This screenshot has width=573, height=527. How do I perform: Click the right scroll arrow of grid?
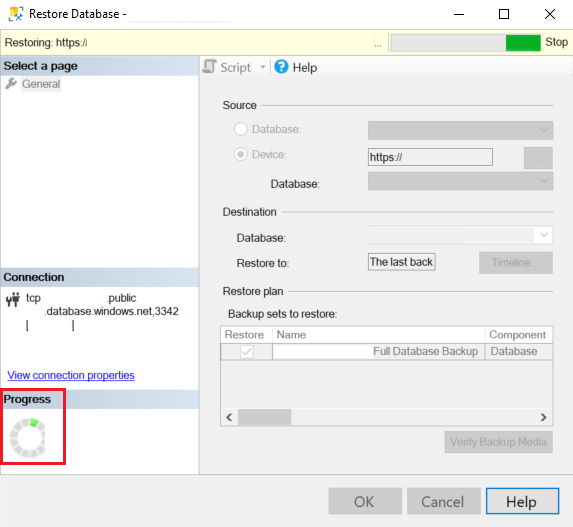pos(544,417)
